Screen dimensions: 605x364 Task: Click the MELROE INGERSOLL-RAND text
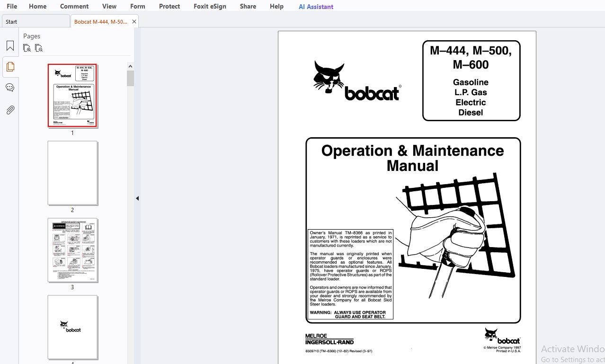pyautogui.click(x=329, y=339)
